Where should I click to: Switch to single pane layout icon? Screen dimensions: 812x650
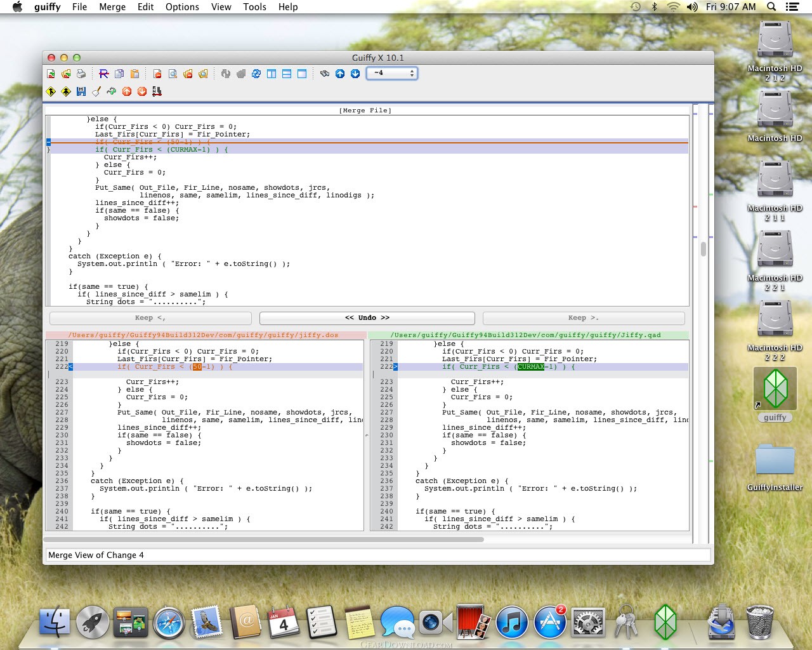[302, 74]
